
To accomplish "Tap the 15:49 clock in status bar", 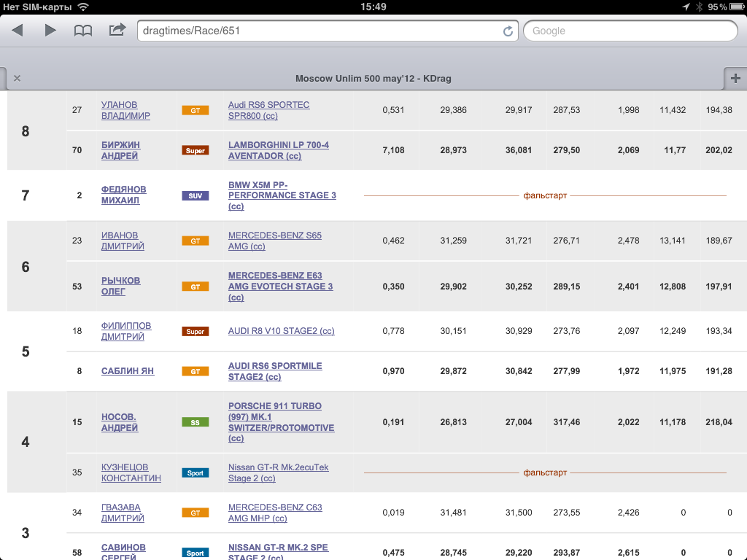I will click(x=373, y=7).
